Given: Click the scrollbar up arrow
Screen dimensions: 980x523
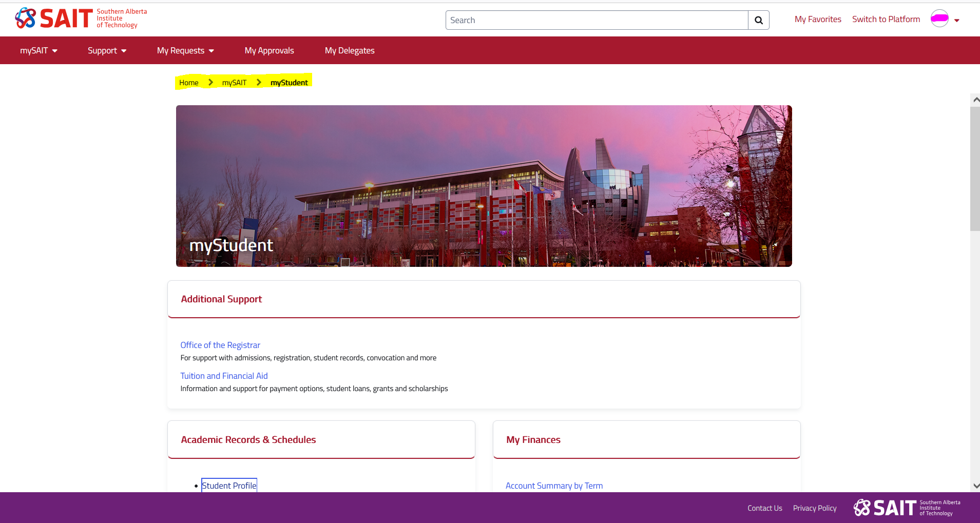Looking at the screenshot, I should tap(975, 100).
